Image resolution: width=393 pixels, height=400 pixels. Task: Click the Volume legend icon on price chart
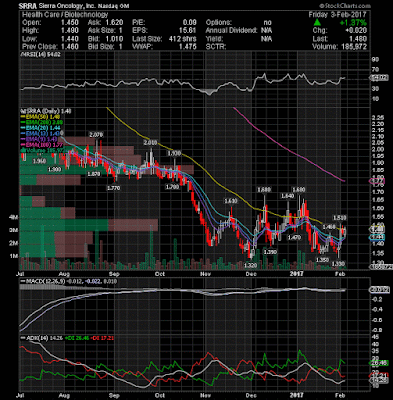pos(23,150)
